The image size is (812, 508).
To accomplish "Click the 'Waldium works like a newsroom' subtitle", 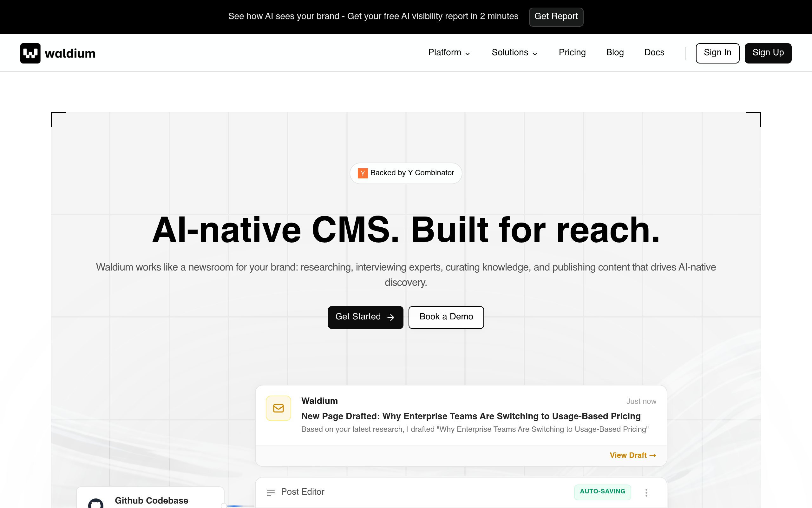I will [406, 275].
